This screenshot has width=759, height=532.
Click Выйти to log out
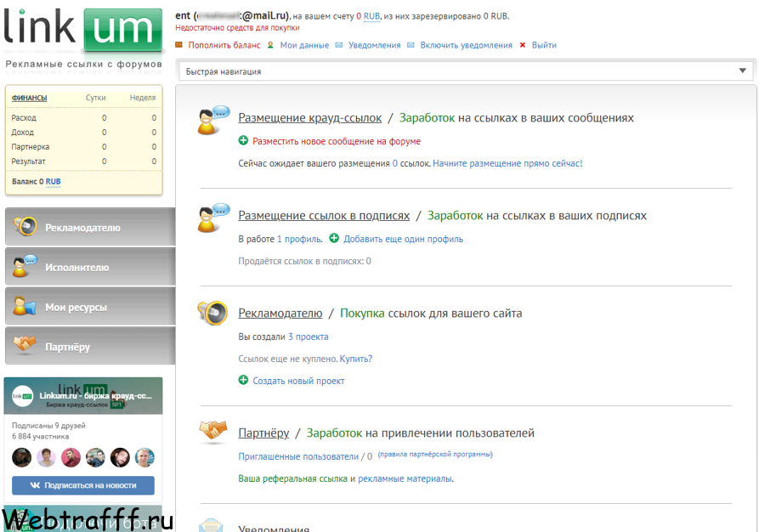(544, 45)
